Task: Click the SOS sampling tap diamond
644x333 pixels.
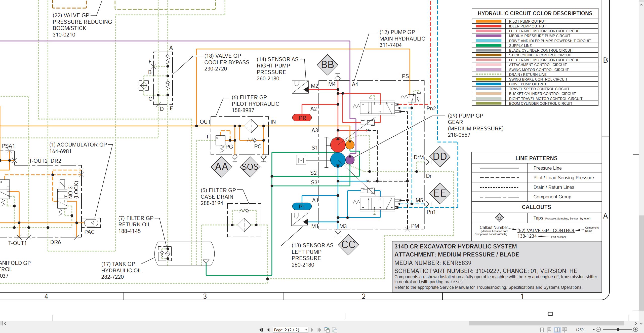Action: point(250,167)
